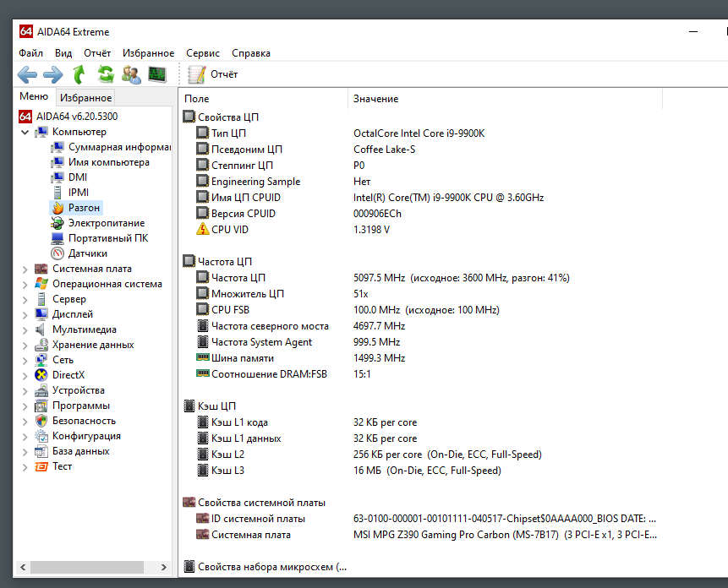Viewport: 728px width, 588px height.
Task: Go forward with the blue right arrow
Action: pyautogui.click(x=53, y=74)
